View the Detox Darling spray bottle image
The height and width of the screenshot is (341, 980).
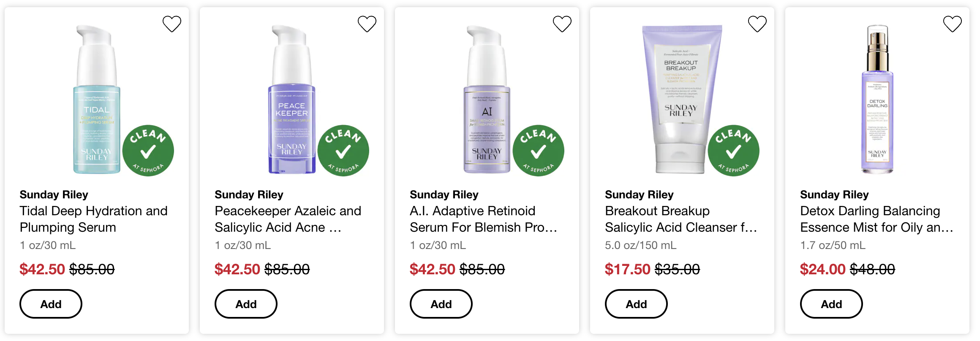click(877, 101)
